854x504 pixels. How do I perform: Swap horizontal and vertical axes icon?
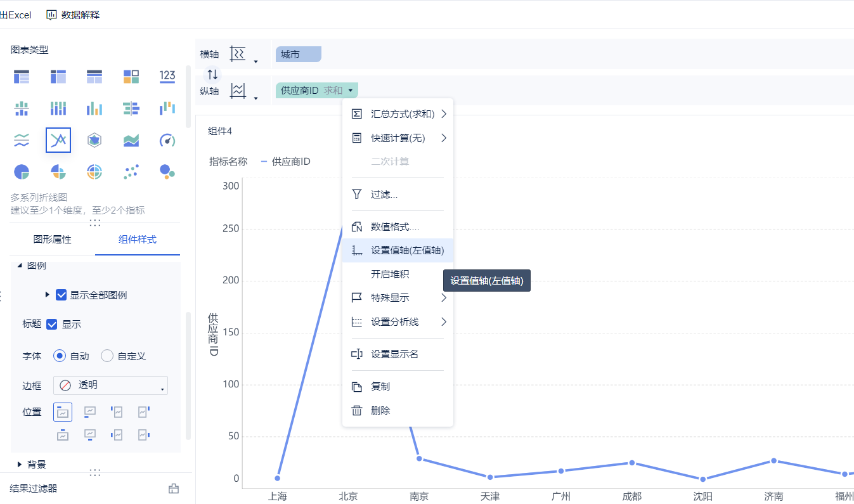click(x=212, y=74)
